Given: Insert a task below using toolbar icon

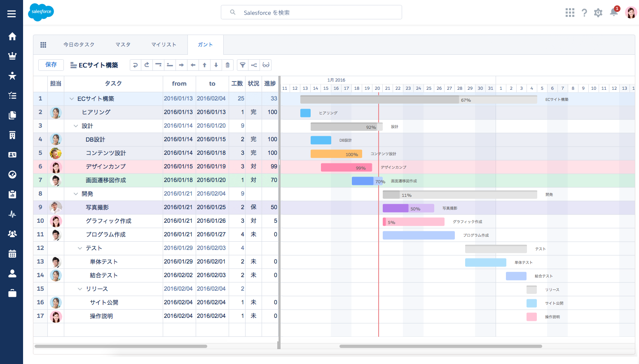Looking at the screenshot, I should (x=170, y=65).
